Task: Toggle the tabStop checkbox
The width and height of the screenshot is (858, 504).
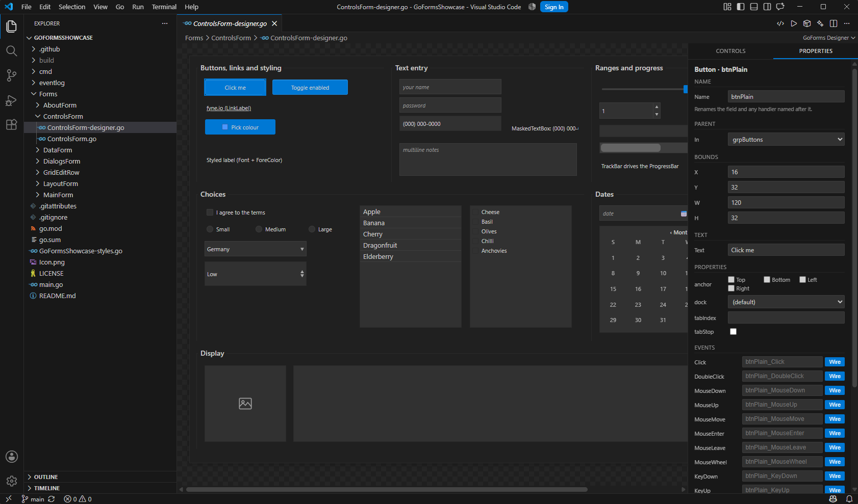Action: pos(733,332)
